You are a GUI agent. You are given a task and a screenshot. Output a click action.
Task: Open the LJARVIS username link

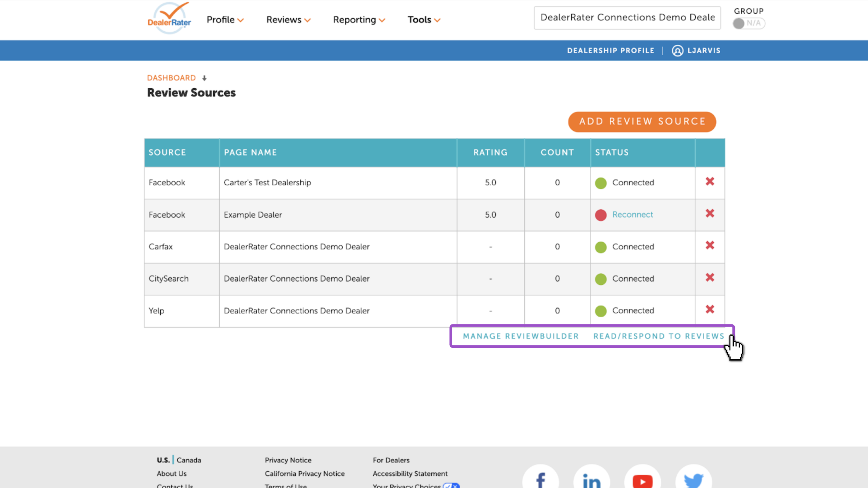tap(704, 51)
